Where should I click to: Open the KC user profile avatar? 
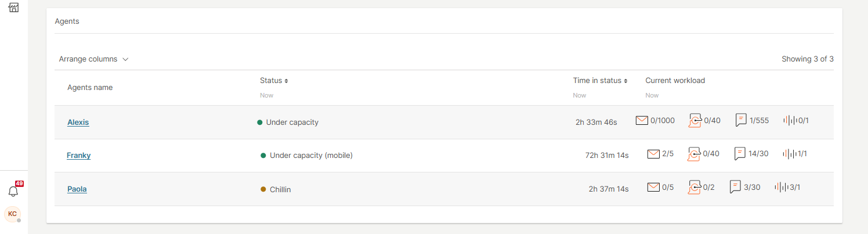coord(12,214)
